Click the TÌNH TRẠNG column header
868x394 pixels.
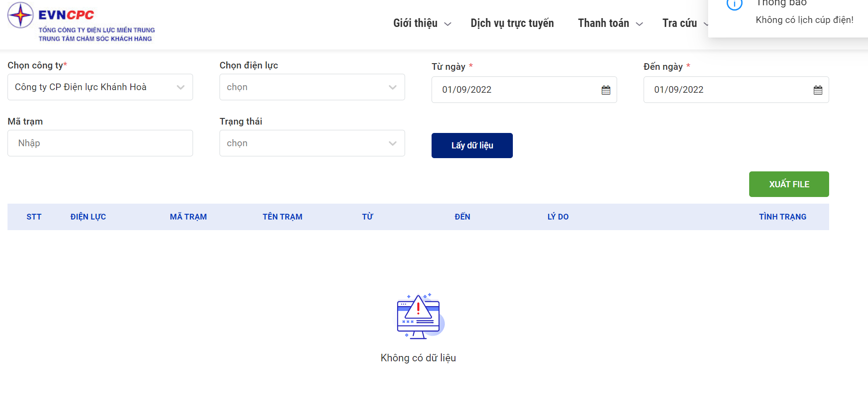[782, 217]
